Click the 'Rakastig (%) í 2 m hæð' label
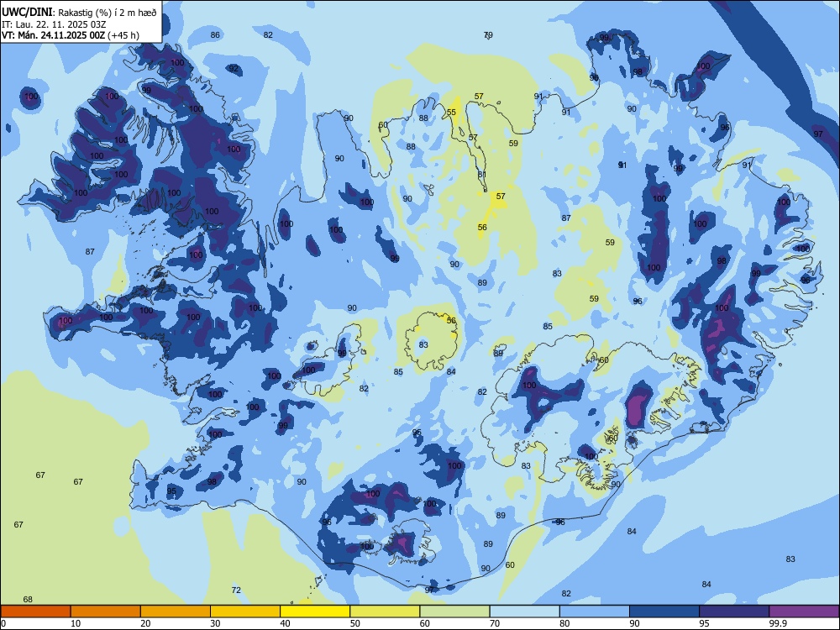 (x=108, y=13)
